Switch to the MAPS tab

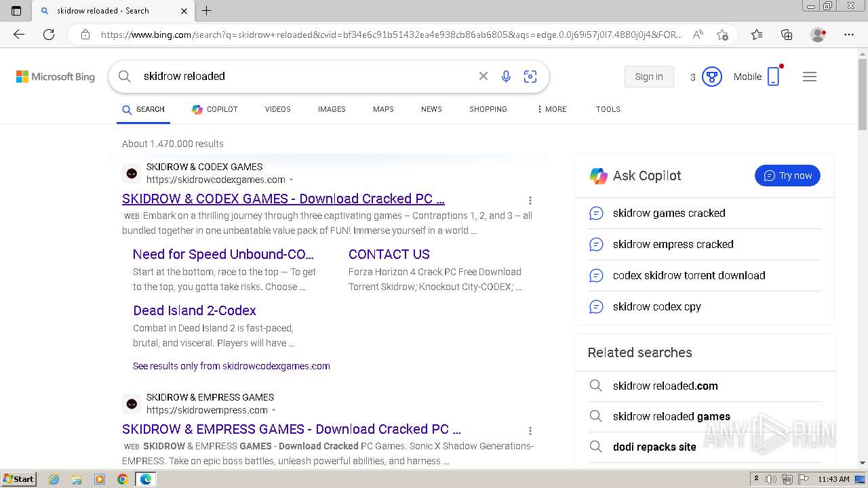pyautogui.click(x=383, y=109)
